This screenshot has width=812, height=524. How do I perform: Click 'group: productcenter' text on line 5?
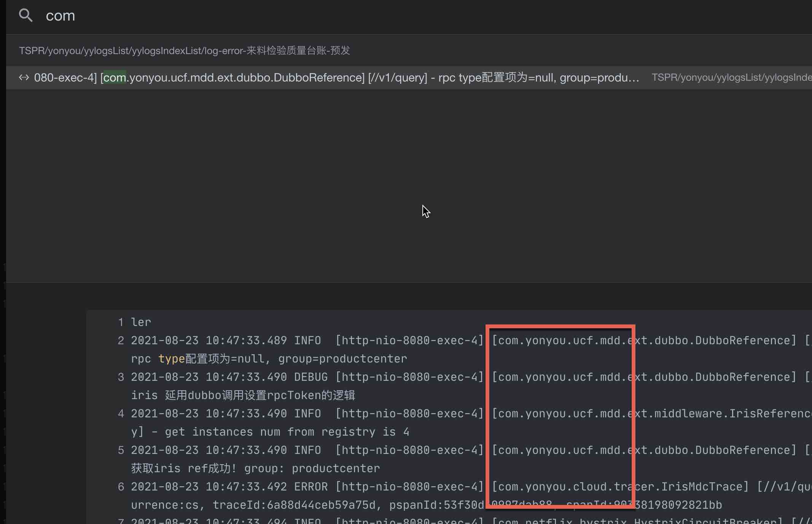tap(312, 468)
